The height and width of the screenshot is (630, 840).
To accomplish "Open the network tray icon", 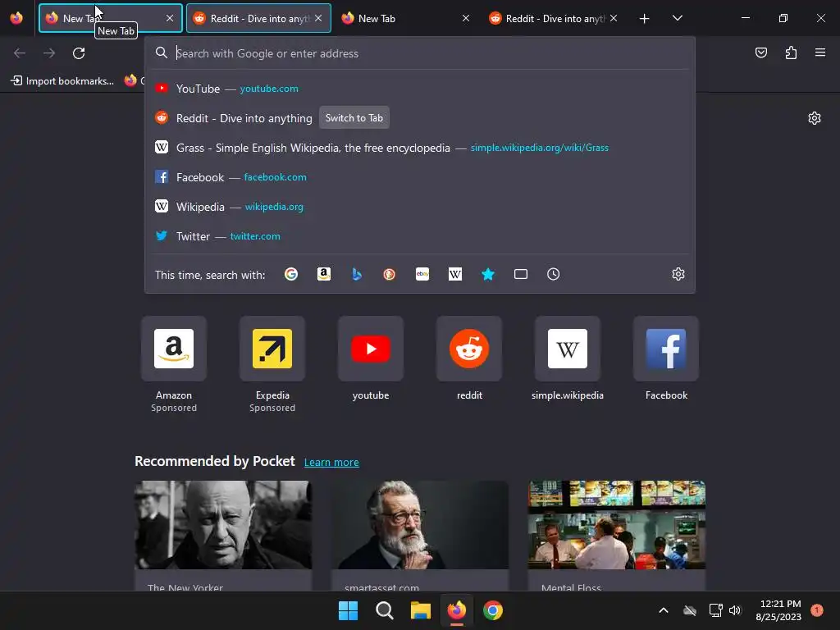I will [x=715, y=610].
